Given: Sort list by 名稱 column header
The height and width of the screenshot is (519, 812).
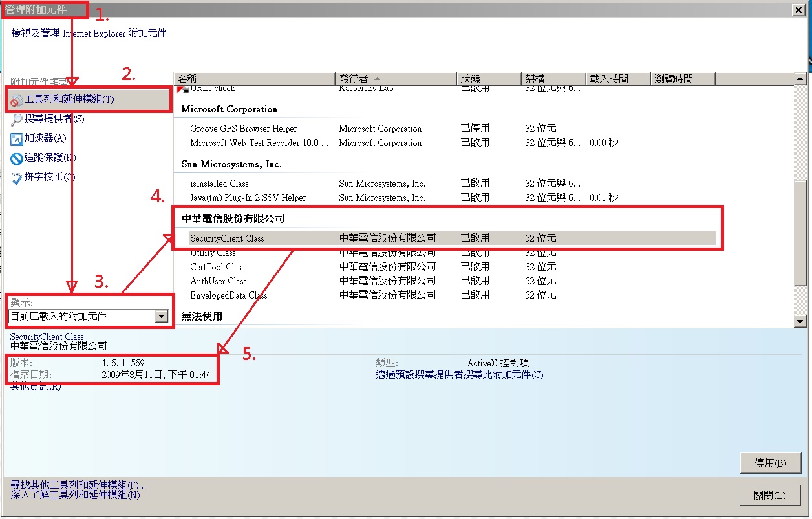Looking at the screenshot, I should point(255,79).
